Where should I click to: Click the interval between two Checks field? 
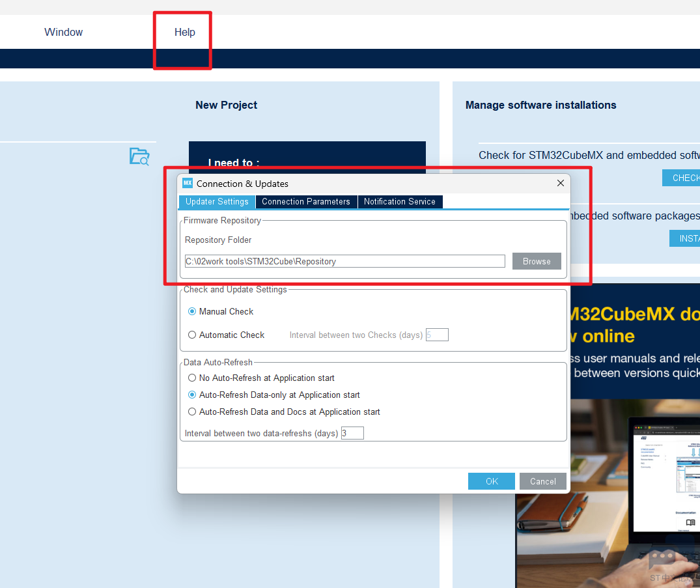[437, 335]
